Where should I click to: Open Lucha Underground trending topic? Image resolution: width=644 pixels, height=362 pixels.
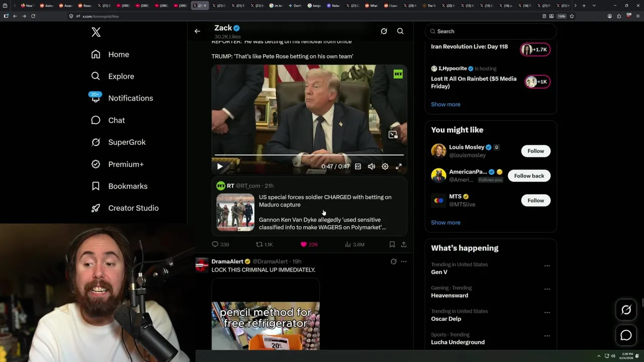[458, 342]
